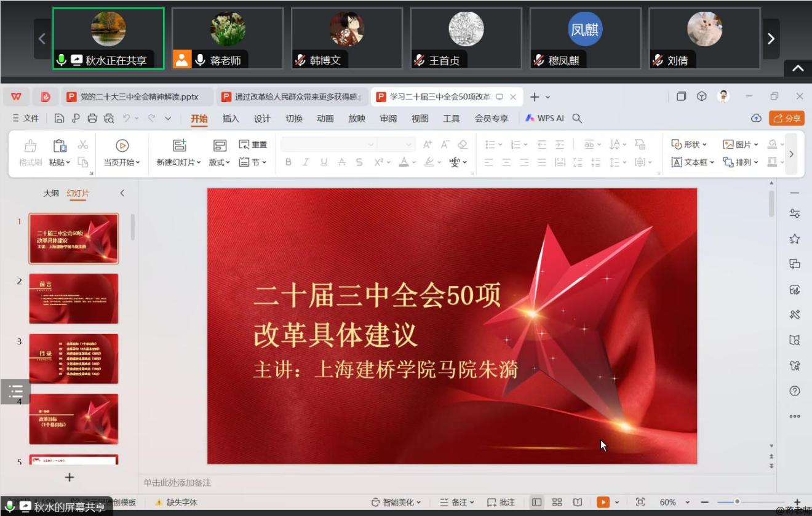Switch to slide sorter grid view
Screen dimensions: 812x516
click(x=557, y=502)
